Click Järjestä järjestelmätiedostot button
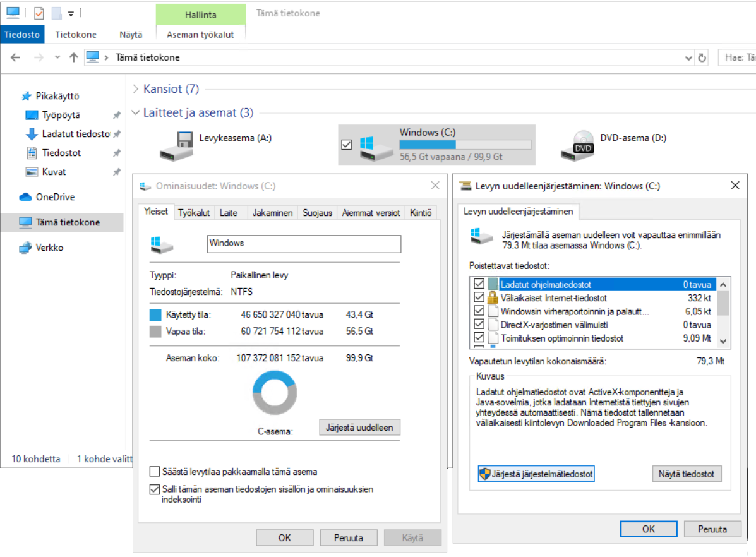 pyautogui.click(x=536, y=474)
